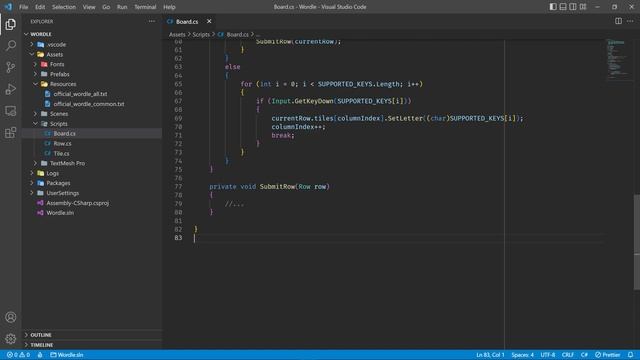Click the errors and warnings status indicator

tap(18, 355)
